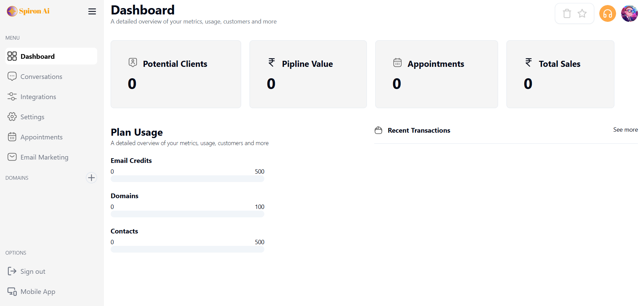Click the Integrations sliders icon
This screenshot has height=306, width=644.
coord(12,97)
